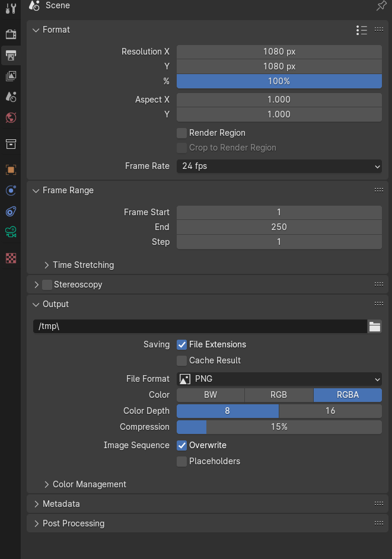Select the Collection properties tab
This screenshot has width=392, height=559.
click(x=11, y=144)
